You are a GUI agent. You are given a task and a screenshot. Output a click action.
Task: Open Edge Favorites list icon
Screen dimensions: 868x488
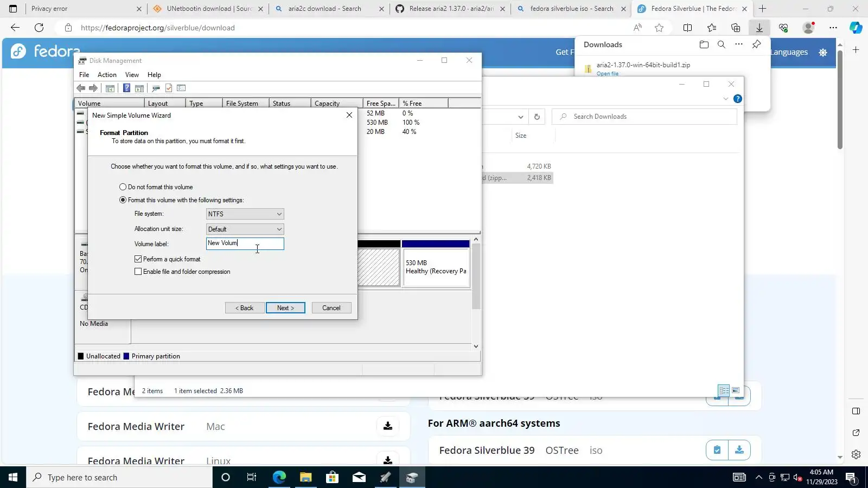[x=712, y=28]
